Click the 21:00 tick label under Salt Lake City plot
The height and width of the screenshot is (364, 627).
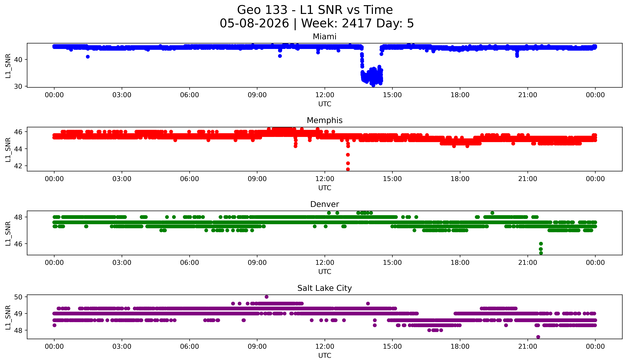528,347
